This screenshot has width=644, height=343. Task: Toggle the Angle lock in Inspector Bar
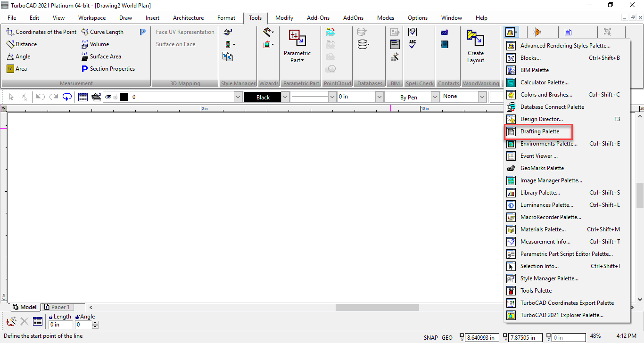click(78, 317)
